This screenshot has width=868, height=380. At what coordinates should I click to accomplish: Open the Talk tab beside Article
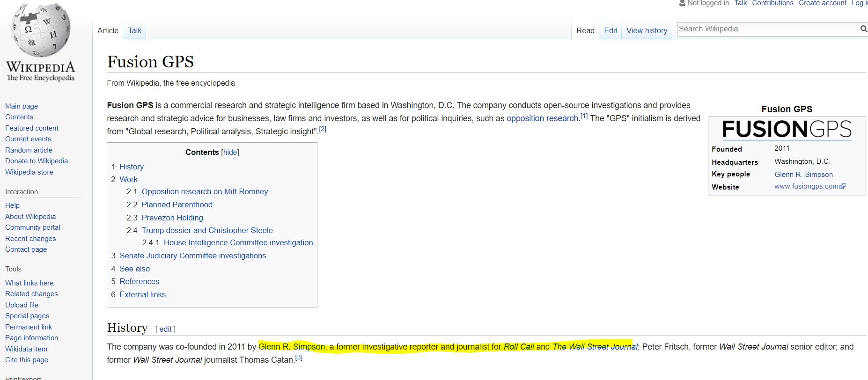(x=135, y=30)
